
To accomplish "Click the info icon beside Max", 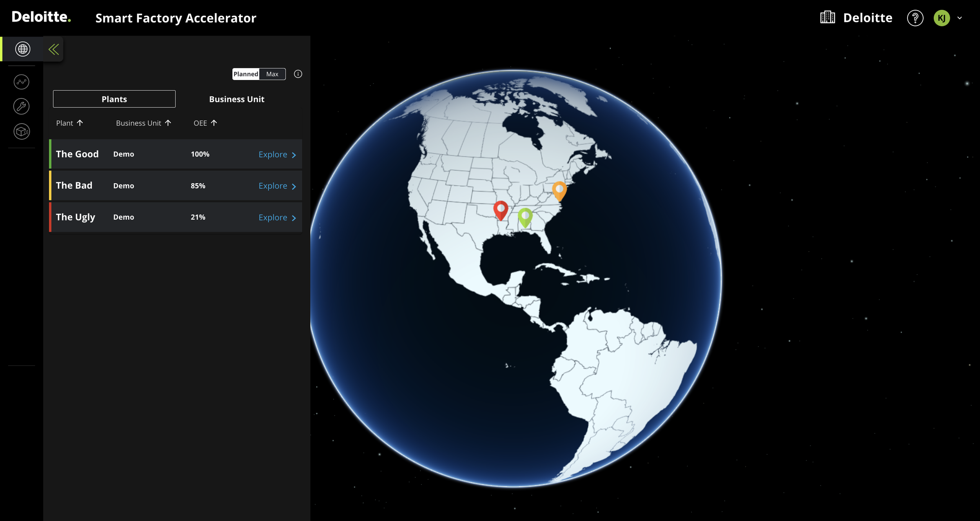I will [298, 74].
